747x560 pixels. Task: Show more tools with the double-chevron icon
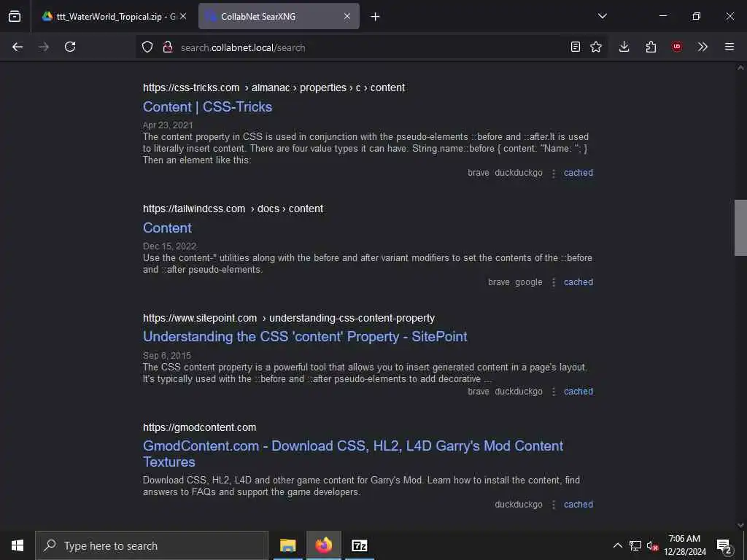703,47
